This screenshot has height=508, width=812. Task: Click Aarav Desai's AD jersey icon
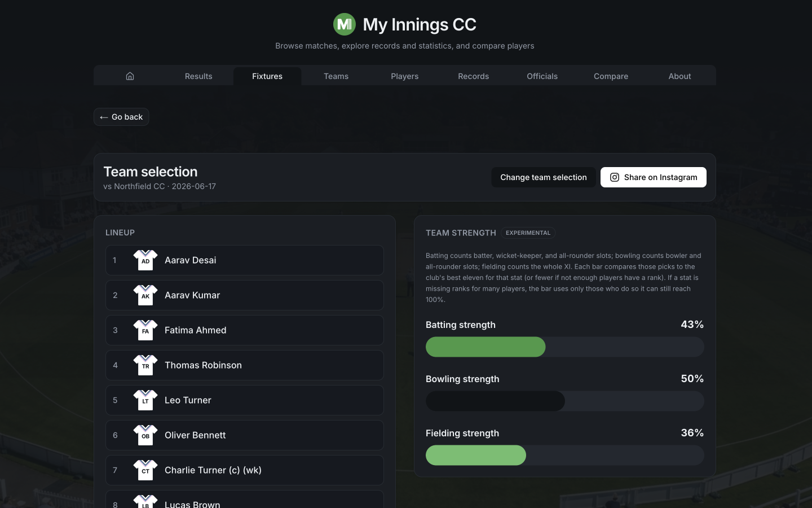(145, 260)
